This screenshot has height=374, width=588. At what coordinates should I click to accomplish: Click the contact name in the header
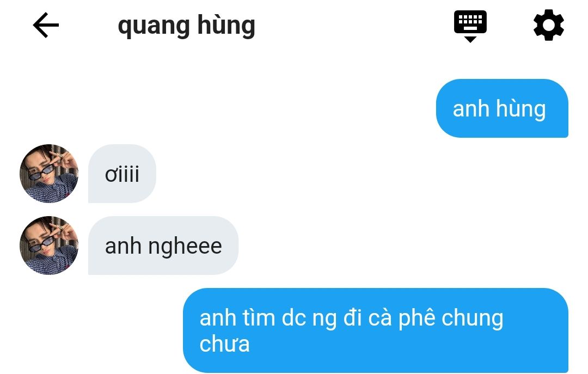click(x=186, y=26)
